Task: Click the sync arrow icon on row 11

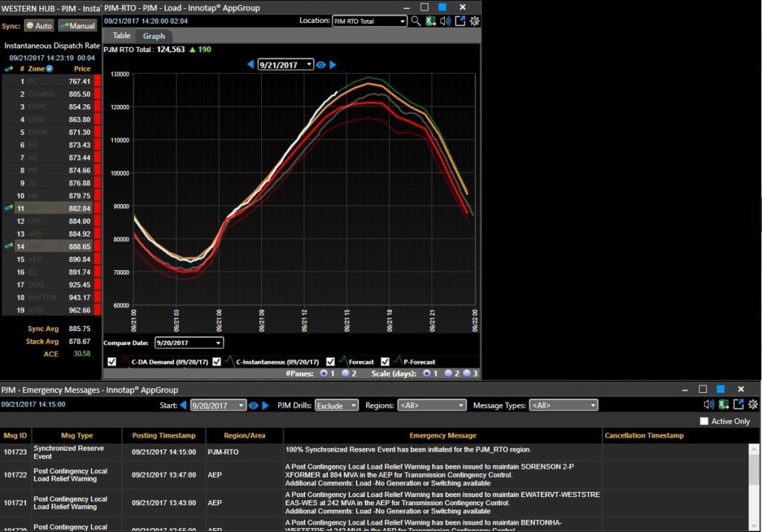Action: pyautogui.click(x=8, y=208)
